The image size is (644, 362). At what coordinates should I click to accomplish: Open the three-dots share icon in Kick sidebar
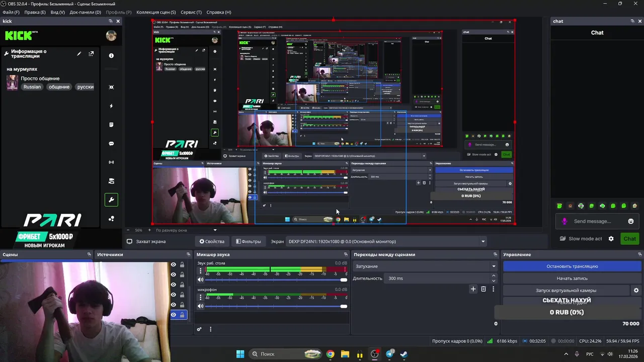(111, 219)
